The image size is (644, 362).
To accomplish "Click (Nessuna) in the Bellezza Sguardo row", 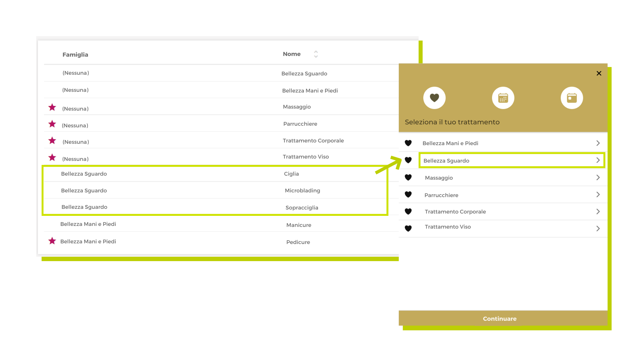I will pyautogui.click(x=76, y=73).
